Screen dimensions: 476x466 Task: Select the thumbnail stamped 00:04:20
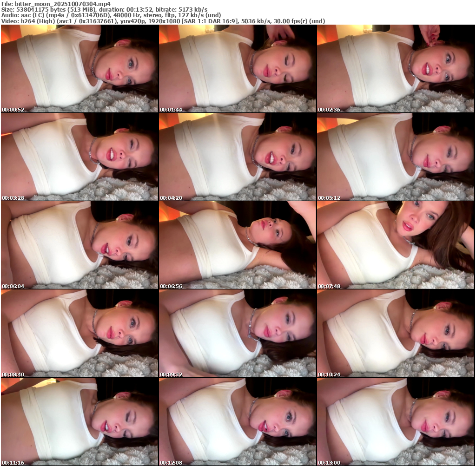[x=238, y=157]
